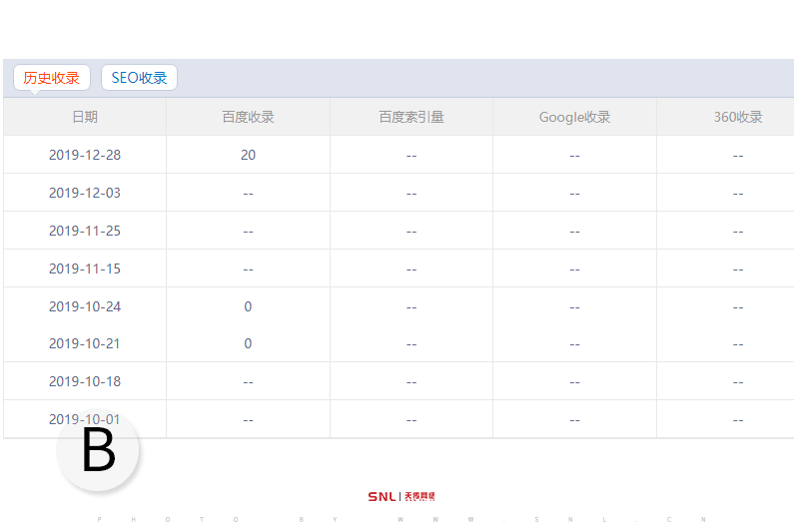Click the 2019-10-21 date cell
The height and width of the screenshot is (532, 799).
(85, 343)
